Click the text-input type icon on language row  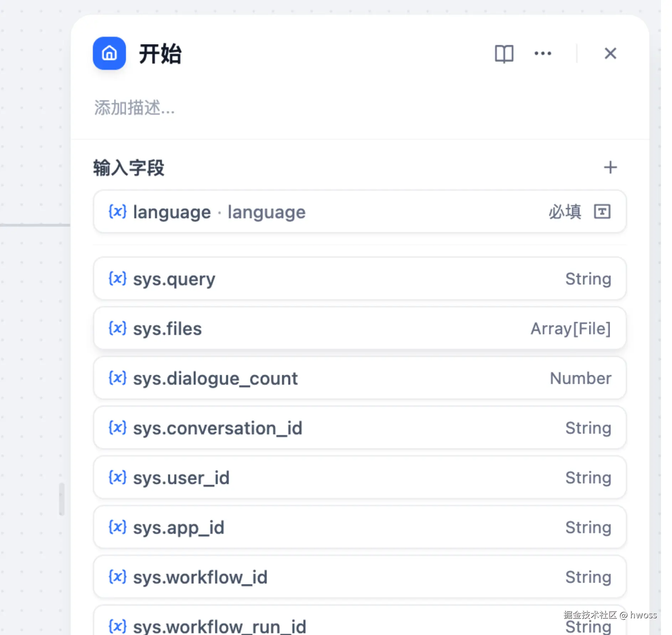[x=602, y=212]
